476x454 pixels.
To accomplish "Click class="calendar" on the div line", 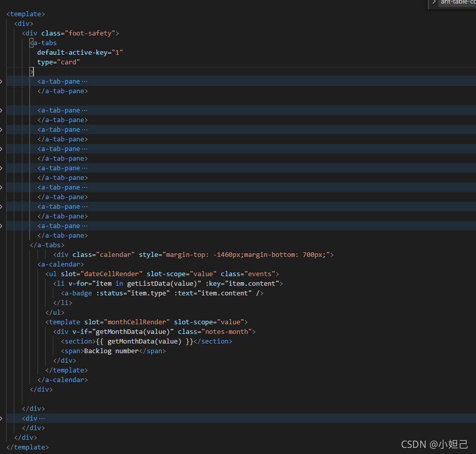I will [103, 255].
